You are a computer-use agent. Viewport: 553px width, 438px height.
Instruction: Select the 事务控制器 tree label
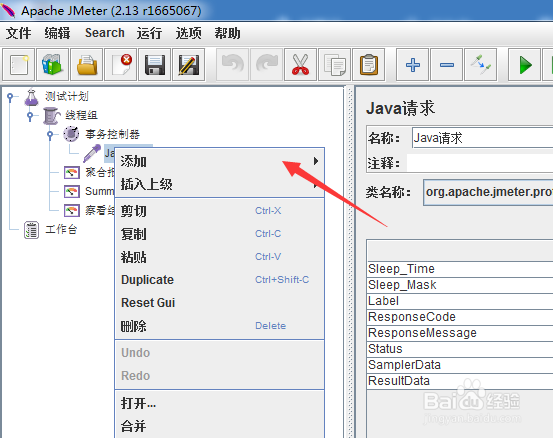(113, 134)
